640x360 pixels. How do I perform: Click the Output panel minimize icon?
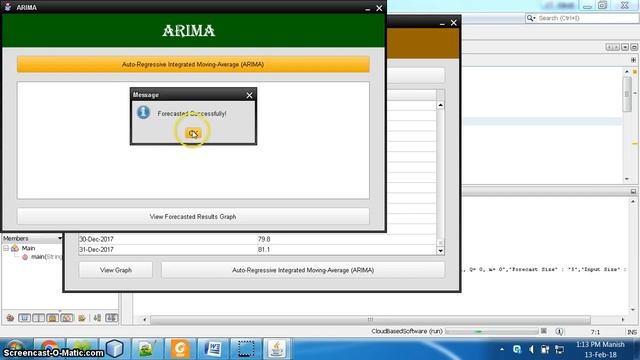(633, 191)
